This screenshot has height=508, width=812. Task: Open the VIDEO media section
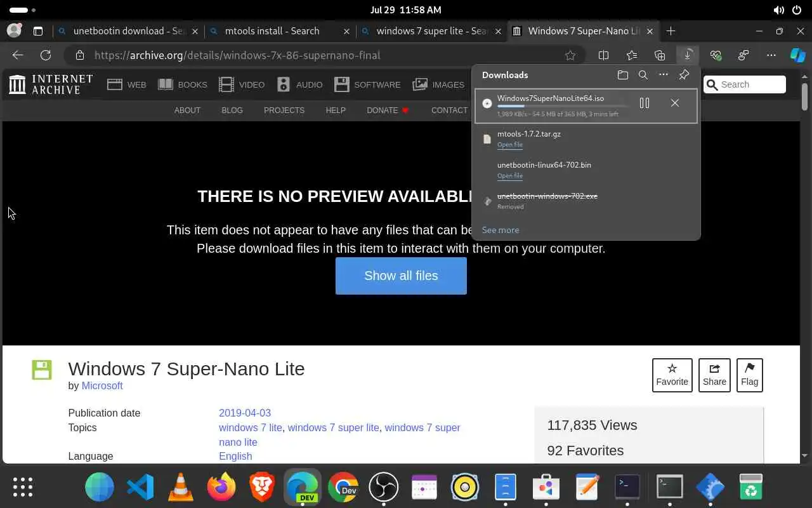click(x=242, y=84)
